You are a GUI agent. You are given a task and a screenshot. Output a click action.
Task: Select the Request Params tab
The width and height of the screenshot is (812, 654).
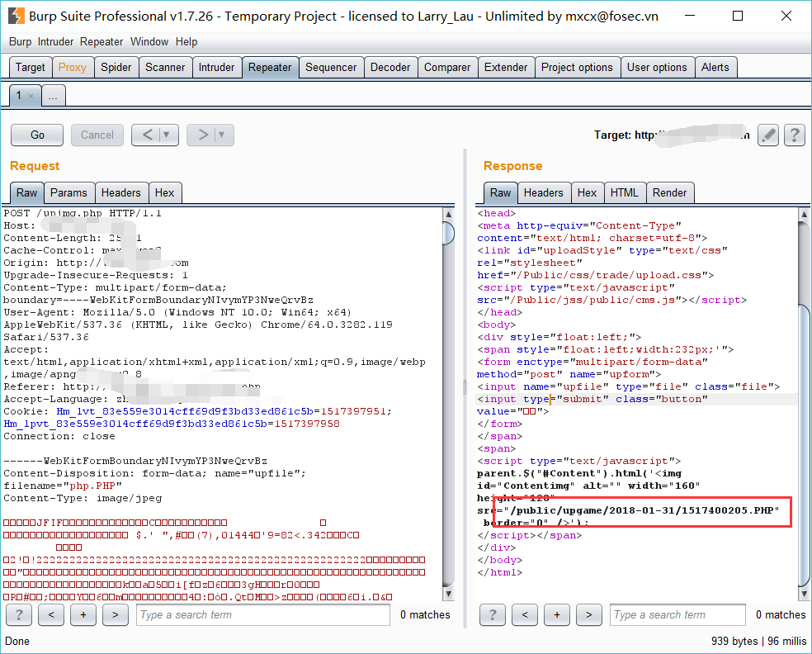(68, 192)
